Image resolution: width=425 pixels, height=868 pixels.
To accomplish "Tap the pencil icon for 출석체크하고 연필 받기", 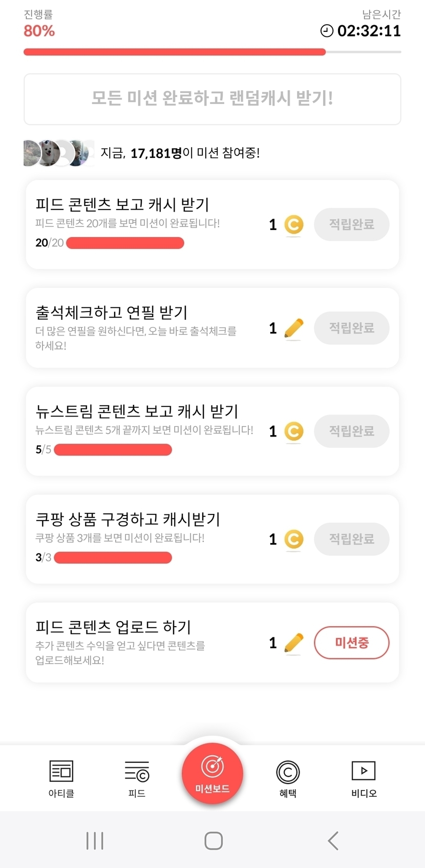I will point(293,328).
